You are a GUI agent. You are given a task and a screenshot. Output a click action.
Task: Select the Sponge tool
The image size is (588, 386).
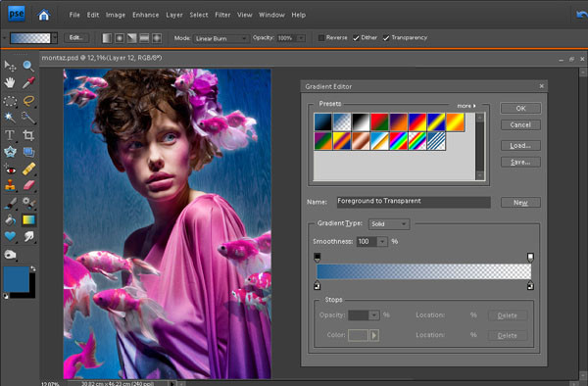[10, 255]
